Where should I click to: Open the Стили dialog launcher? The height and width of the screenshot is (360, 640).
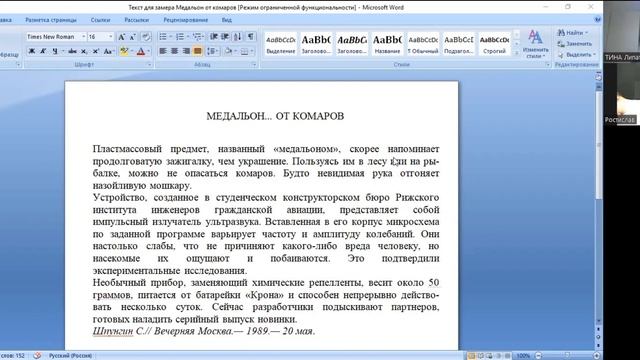pyautogui.click(x=548, y=64)
